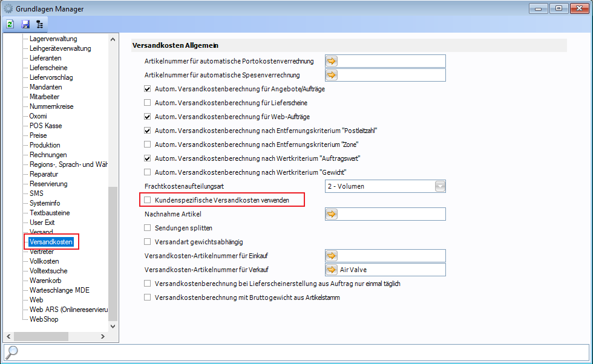This screenshot has width=593, height=364.
Task: Click the magnifying glass search icon
Action: coord(13,351)
